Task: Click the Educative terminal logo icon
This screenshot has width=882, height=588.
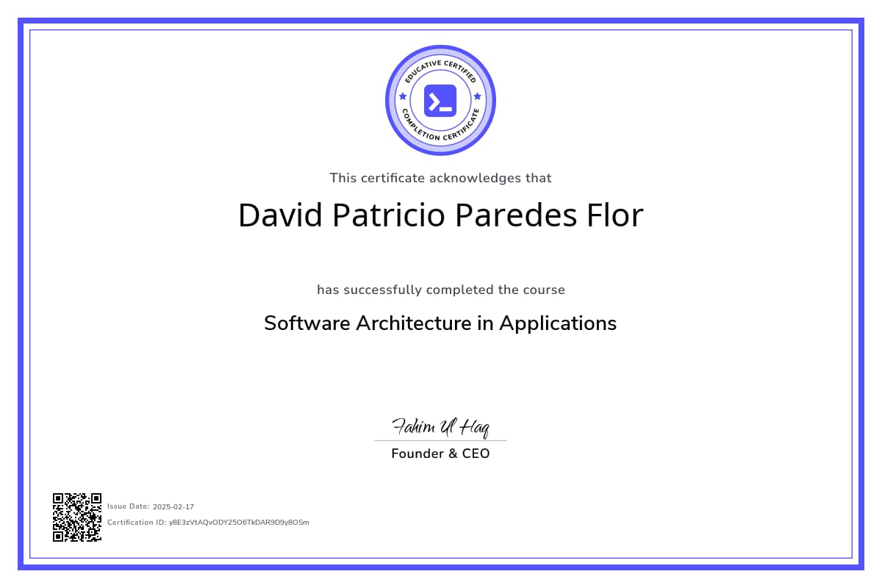Action: point(440,101)
